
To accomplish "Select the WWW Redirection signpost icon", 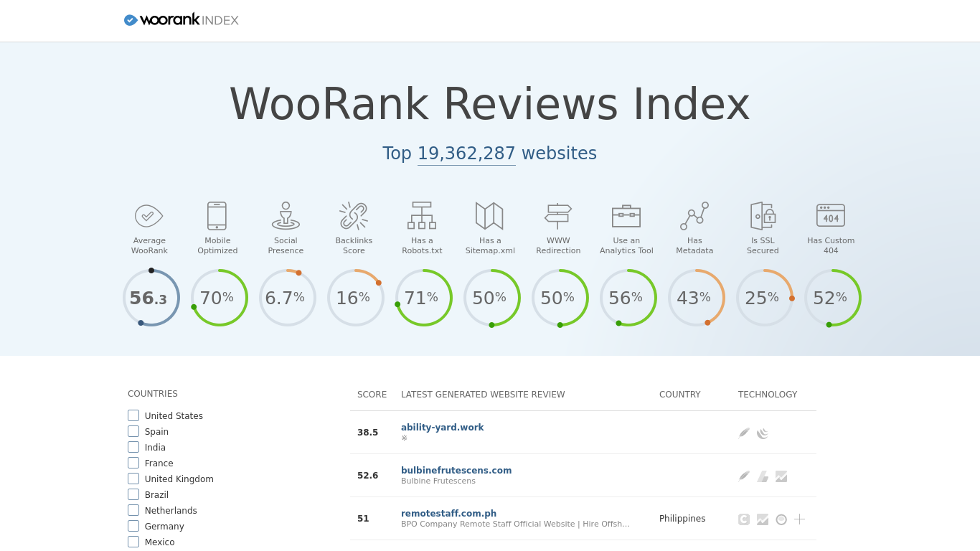I will tap(558, 215).
